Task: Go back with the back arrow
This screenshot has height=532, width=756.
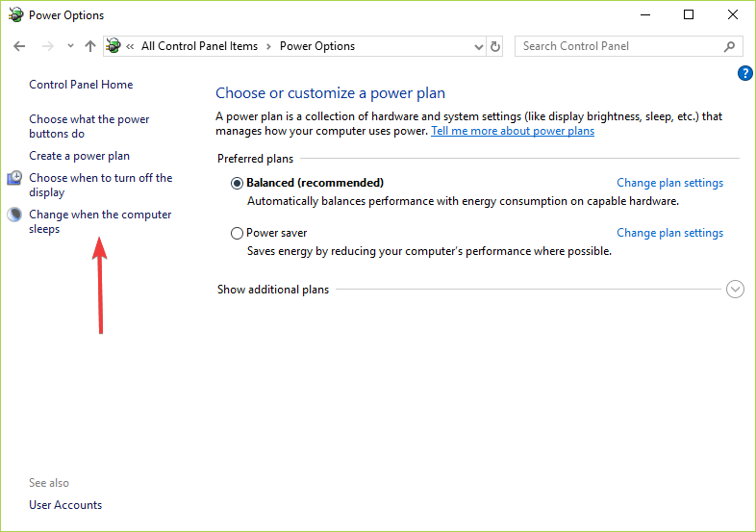Action: point(19,46)
